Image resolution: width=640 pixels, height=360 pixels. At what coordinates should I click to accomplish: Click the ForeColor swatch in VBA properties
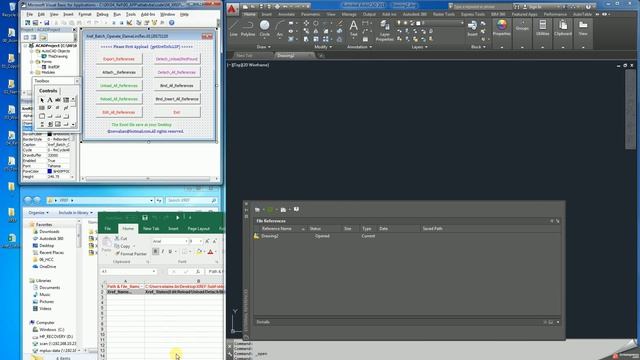coord(50,171)
